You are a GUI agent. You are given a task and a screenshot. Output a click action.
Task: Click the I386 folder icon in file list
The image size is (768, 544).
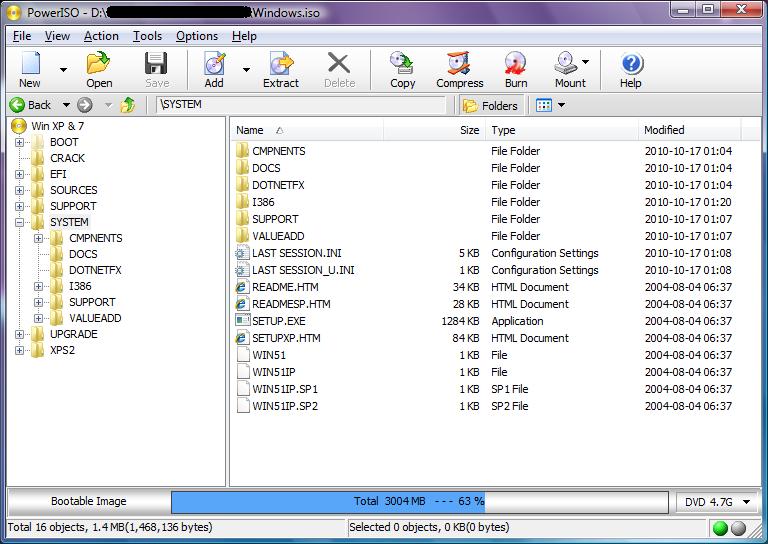(242, 202)
